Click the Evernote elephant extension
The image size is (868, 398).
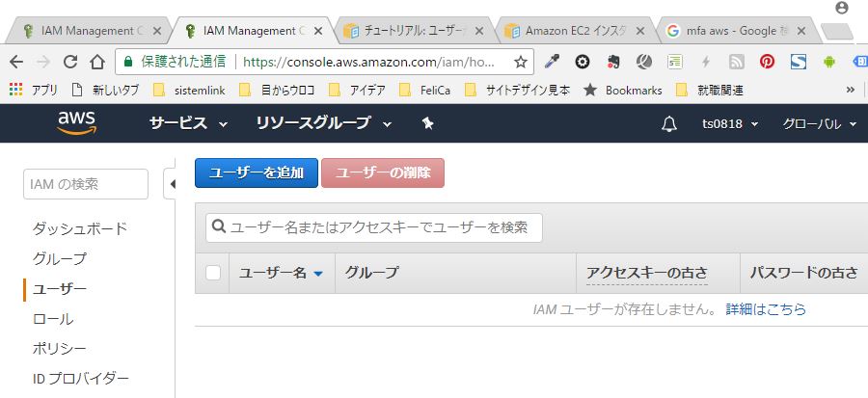[612, 62]
